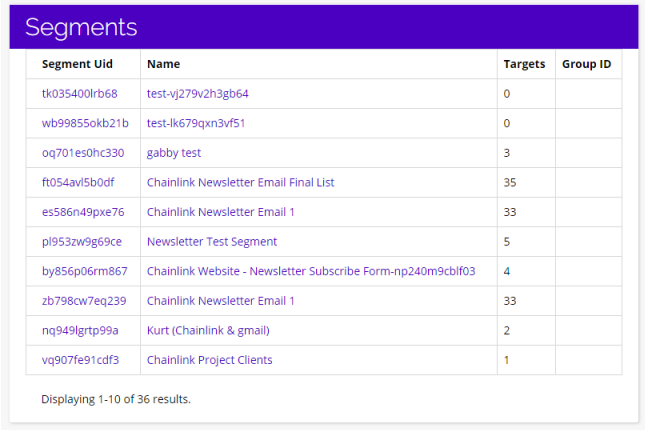645x430 pixels.
Task: Open segment UID tk035400lrb68
Action: [x=79, y=94]
